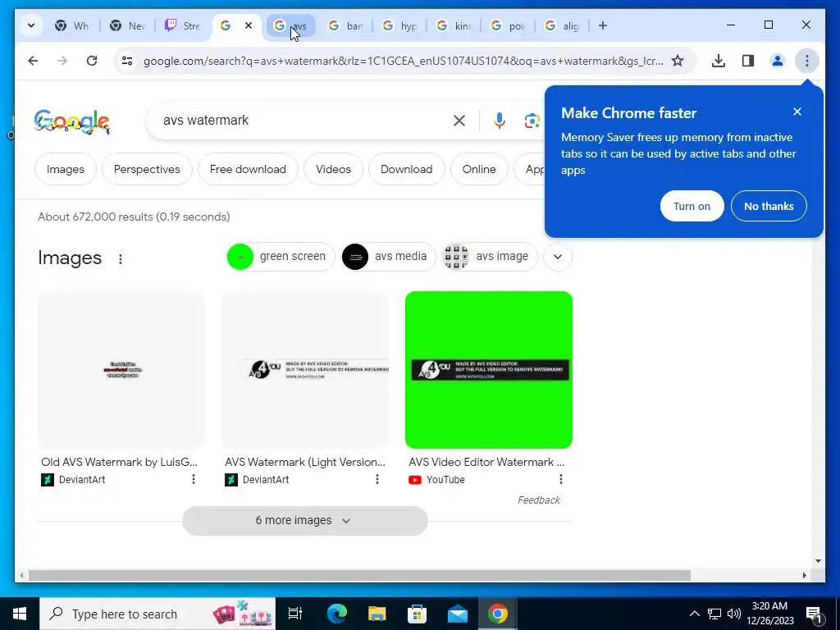Open Chrome three-dot menu
Viewport: 840px width, 630px height.
[x=807, y=61]
